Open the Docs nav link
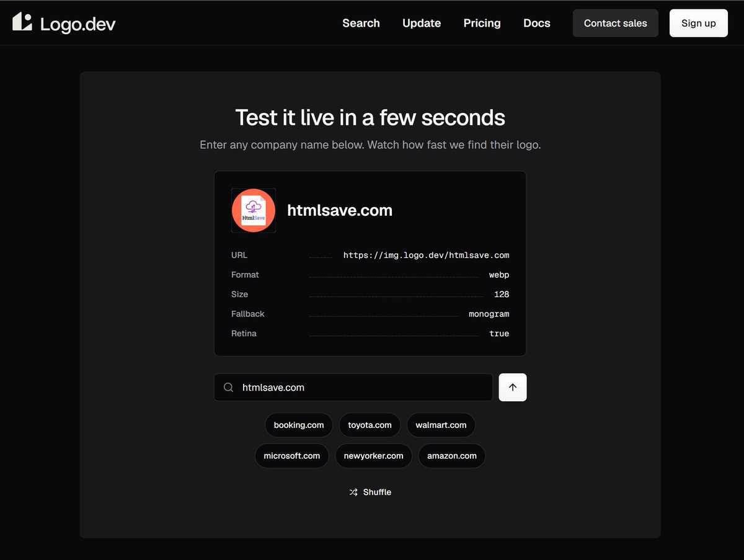 click(537, 23)
